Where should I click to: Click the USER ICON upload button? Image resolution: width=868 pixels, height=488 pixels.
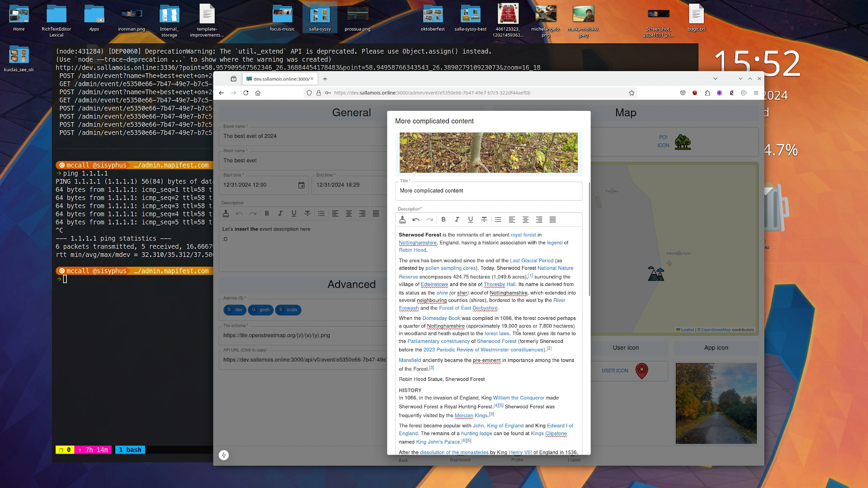coord(615,371)
